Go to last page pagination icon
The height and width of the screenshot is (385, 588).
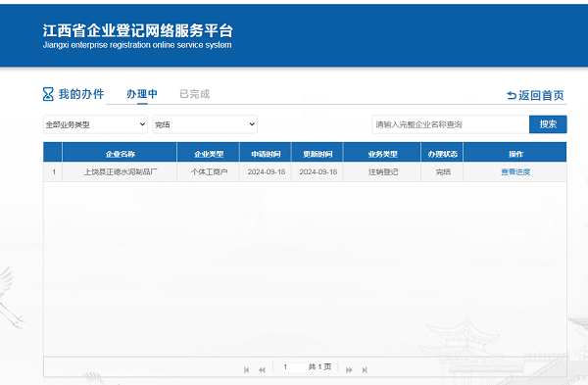point(365,370)
